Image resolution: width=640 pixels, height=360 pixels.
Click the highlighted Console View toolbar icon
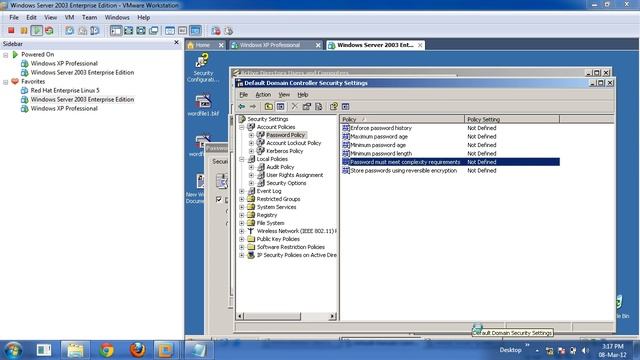[x=196, y=30]
